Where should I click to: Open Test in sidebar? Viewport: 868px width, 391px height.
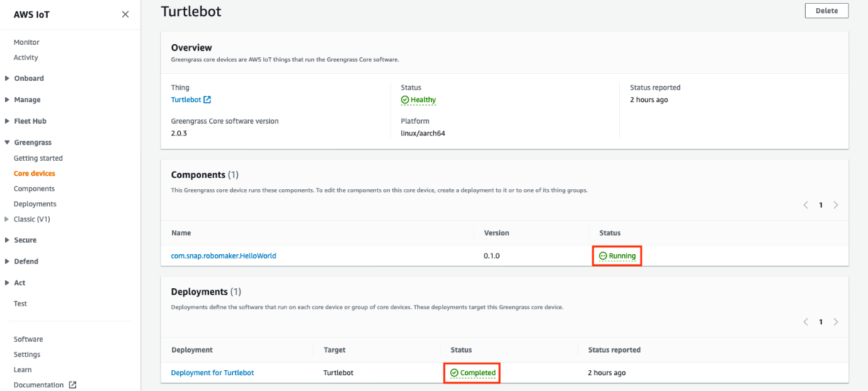[x=20, y=303]
